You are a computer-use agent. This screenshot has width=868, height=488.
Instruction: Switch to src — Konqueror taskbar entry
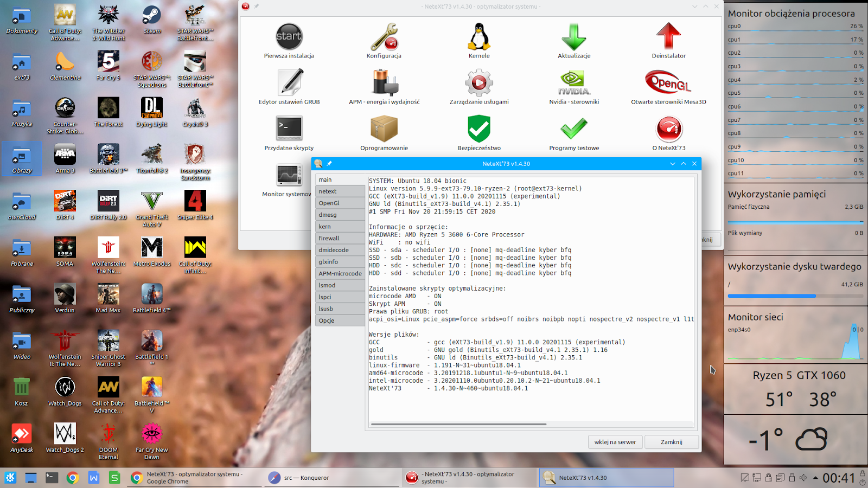pos(332,478)
